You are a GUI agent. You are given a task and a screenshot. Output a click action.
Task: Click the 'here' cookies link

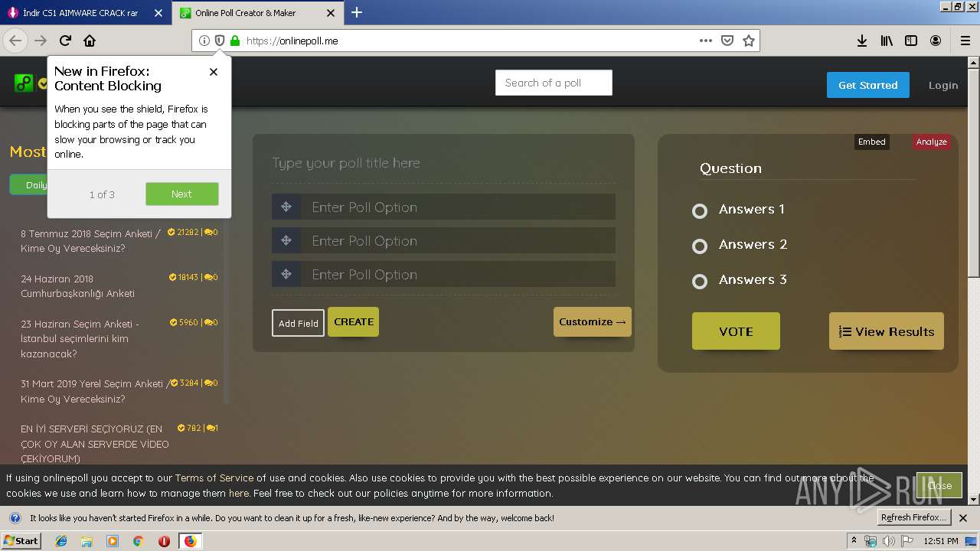coord(239,493)
